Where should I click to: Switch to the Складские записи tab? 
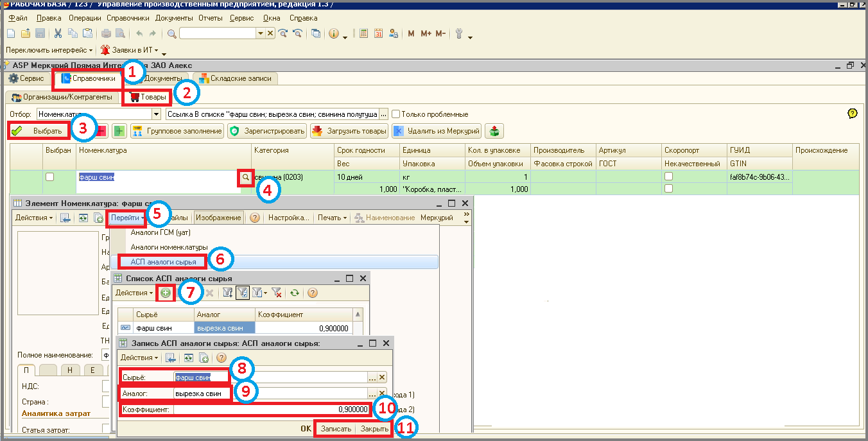point(235,78)
